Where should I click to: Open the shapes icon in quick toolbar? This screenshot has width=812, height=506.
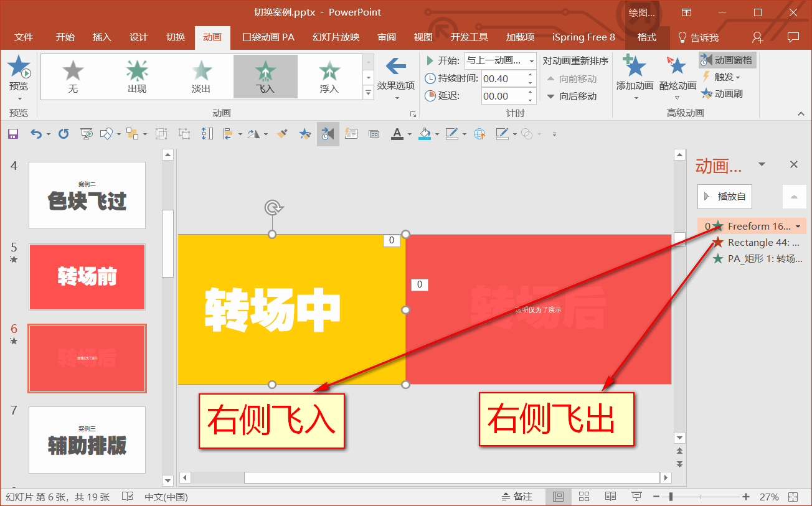[106, 134]
